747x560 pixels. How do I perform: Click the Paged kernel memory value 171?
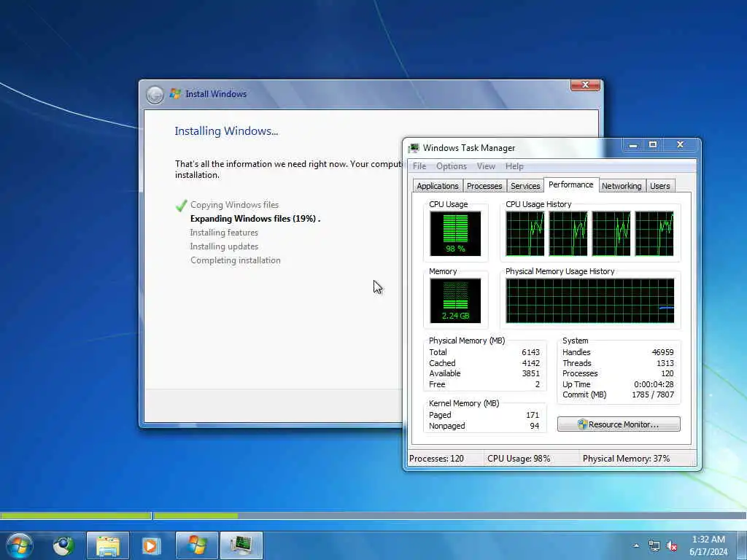533,415
